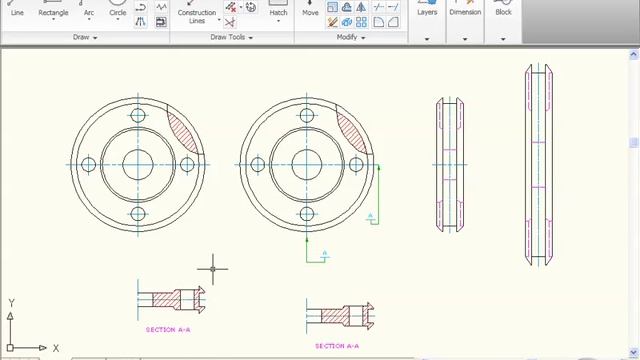Click the symmetrical lines icon in Draw panel
The width and height of the screenshot is (640, 360).
click(x=141, y=22)
